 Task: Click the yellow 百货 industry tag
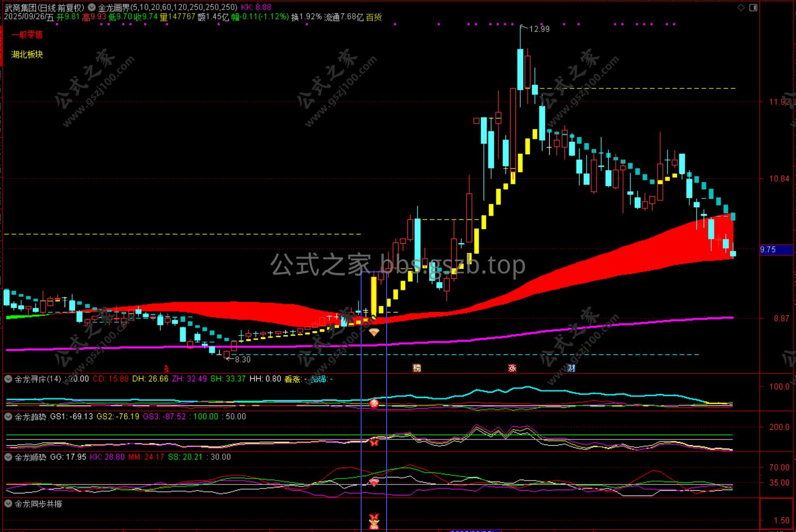pyautogui.click(x=374, y=17)
